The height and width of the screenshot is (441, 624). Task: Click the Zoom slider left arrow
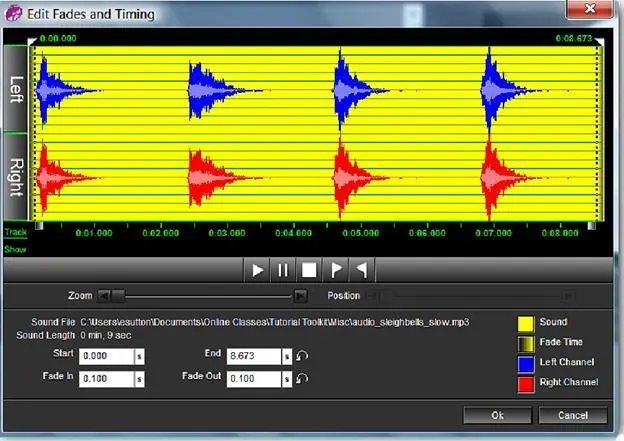104,296
